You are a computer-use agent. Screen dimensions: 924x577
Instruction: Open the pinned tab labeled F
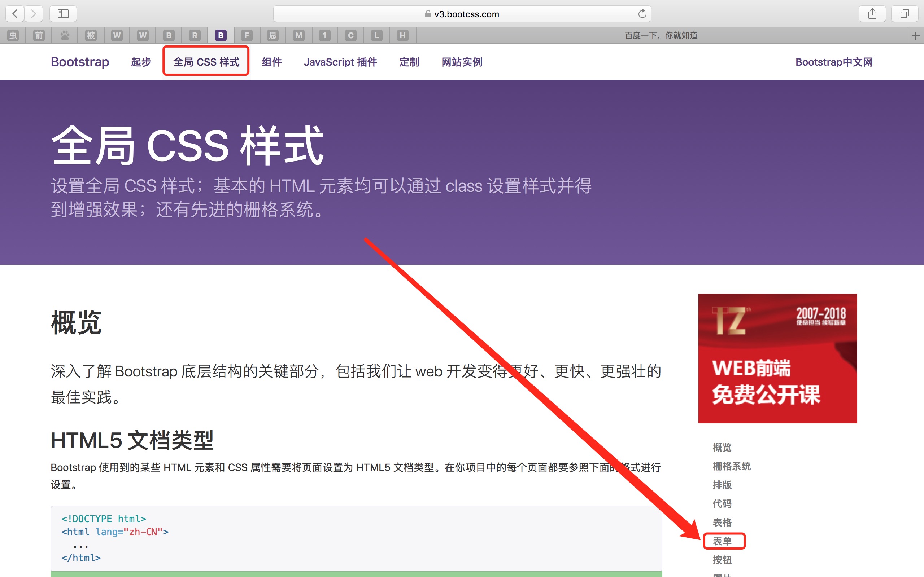[247, 35]
